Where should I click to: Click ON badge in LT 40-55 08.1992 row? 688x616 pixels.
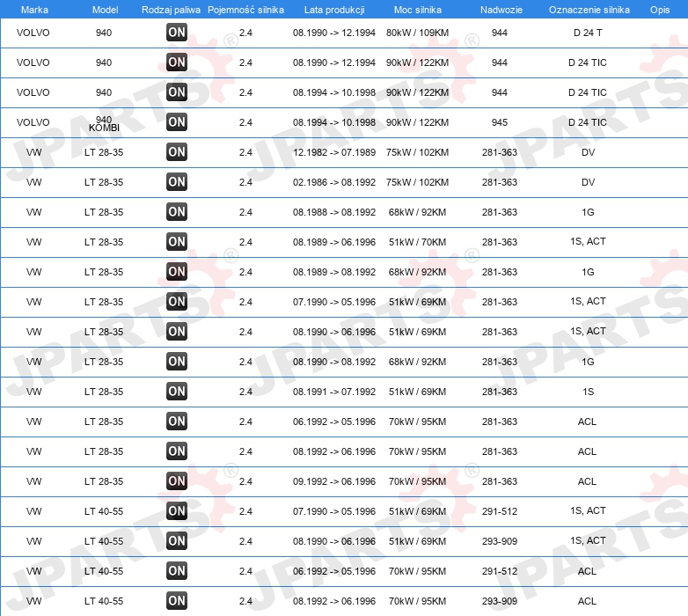coord(177,601)
